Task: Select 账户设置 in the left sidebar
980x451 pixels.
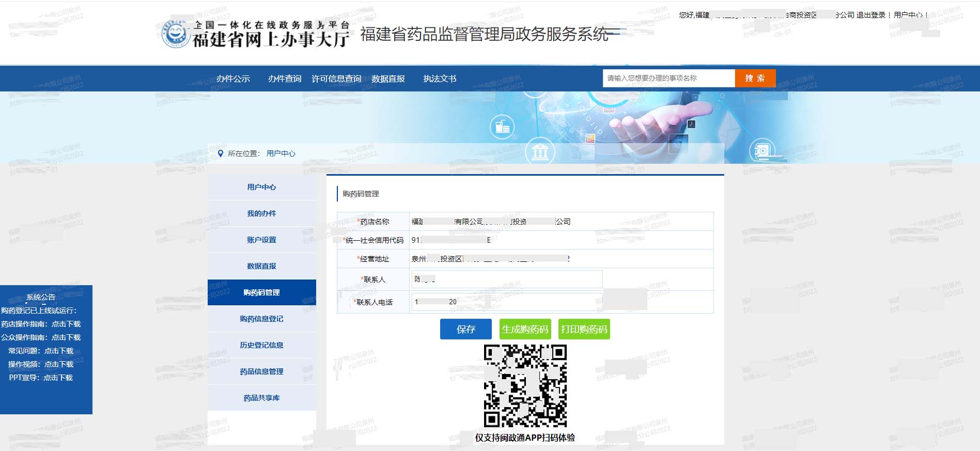Action: 261,240
